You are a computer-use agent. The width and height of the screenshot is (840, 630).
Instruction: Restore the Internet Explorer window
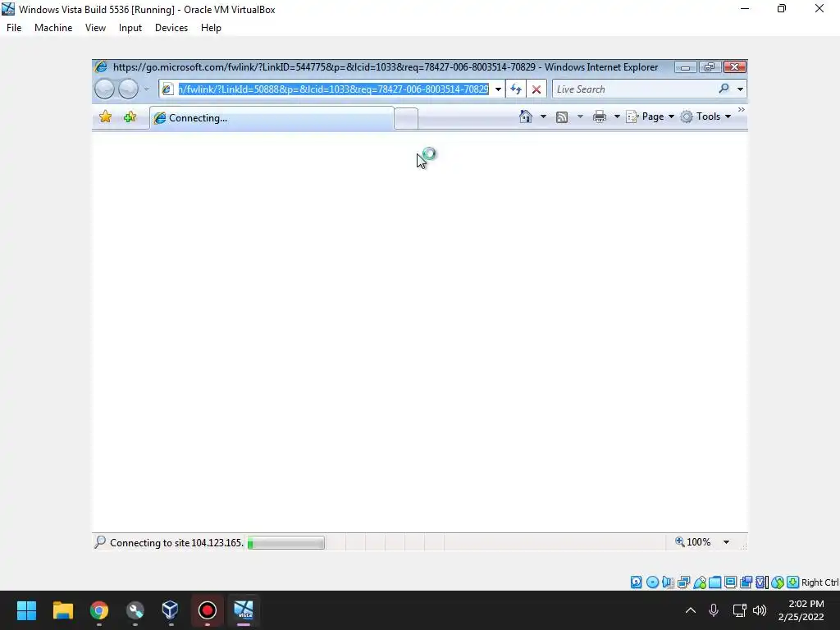[710, 67]
